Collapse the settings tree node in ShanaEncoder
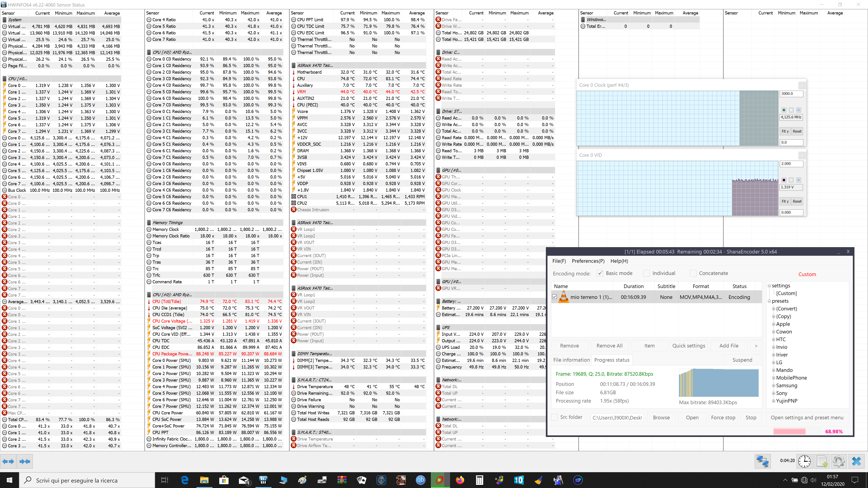This screenshot has width=868, height=488. pyautogui.click(x=769, y=286)
